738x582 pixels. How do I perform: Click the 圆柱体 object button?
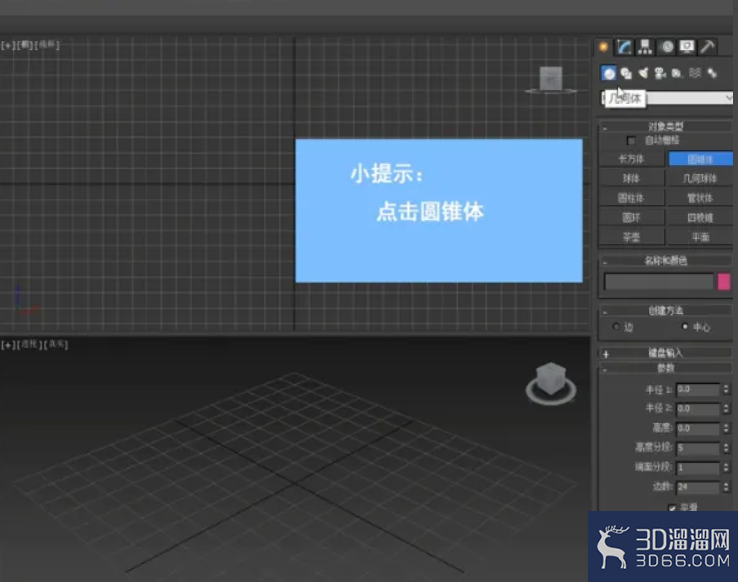(632, 198)
